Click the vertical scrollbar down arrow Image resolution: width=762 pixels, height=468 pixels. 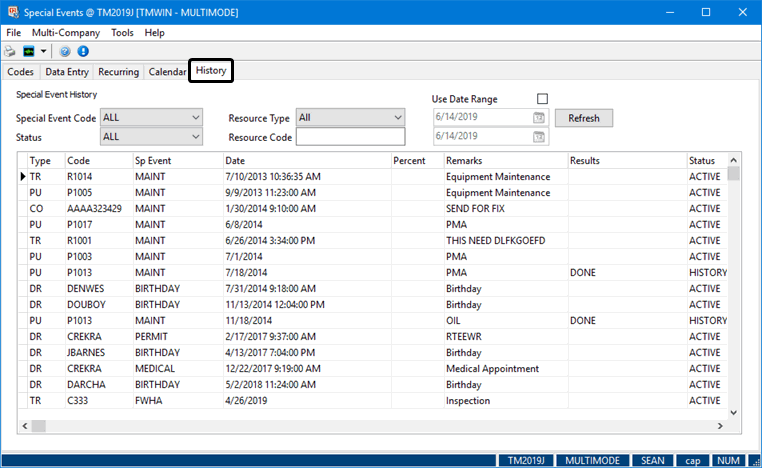[x=733, y=411]
